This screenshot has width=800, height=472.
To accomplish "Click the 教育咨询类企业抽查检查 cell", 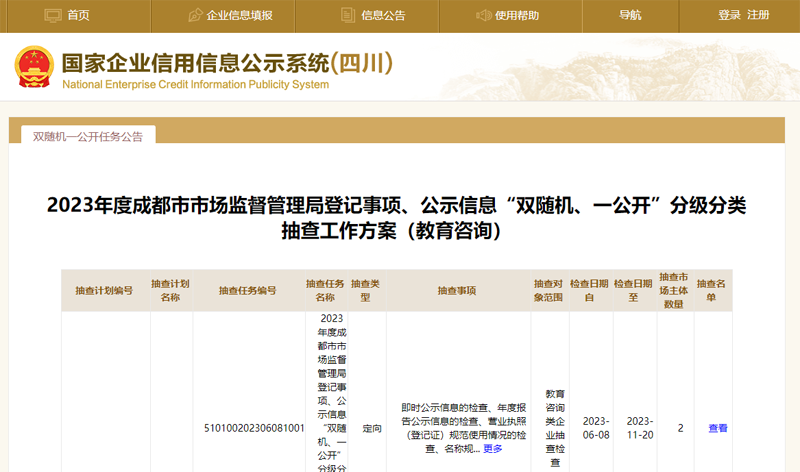I will pyautogui.click(x=555, y=428).
